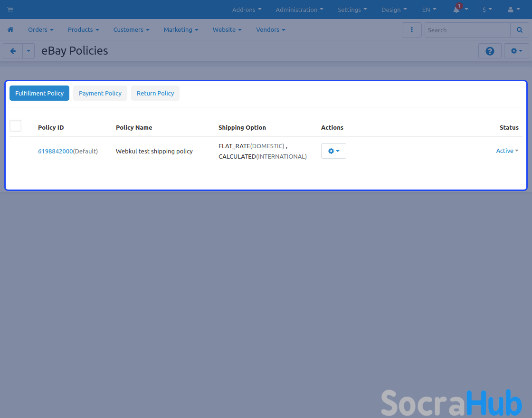This screenshot has height=418, width=532.
Task: Open policy ID 6198842000 link
Action: coord(56,151)
